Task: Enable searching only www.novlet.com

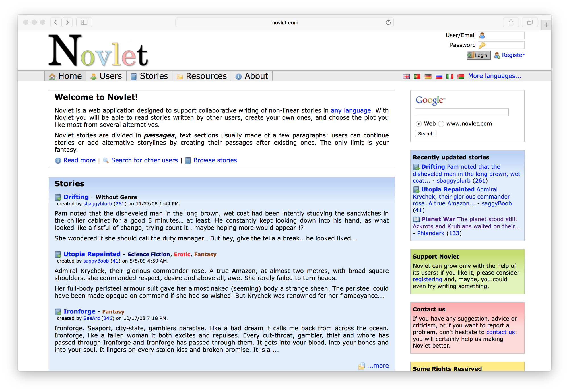Action: (441, 124)
